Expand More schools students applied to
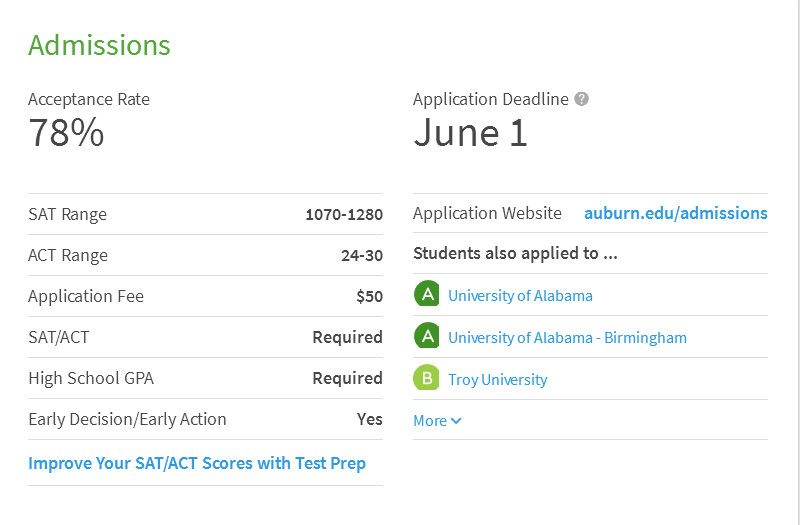The image size is (800, 525). click(437, 421)
